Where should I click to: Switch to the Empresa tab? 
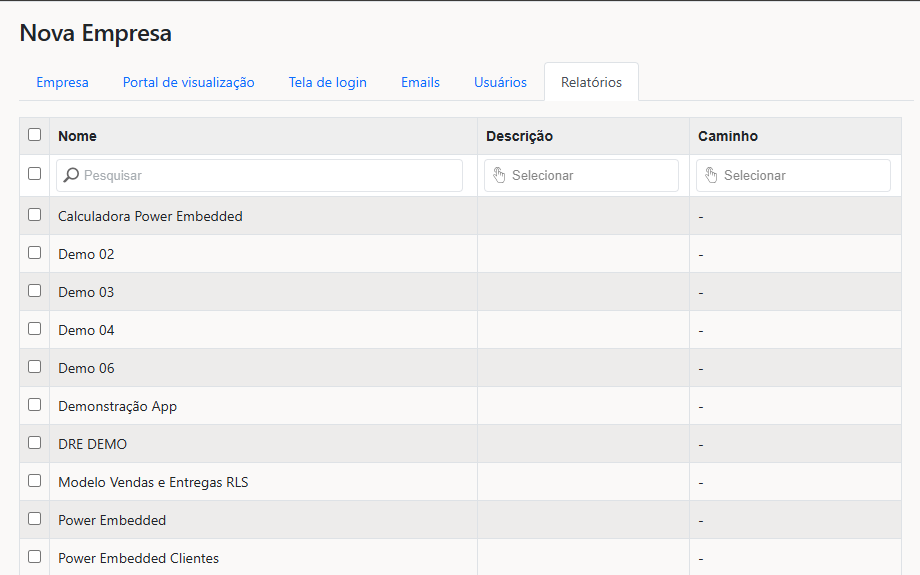tap(62, 82)
